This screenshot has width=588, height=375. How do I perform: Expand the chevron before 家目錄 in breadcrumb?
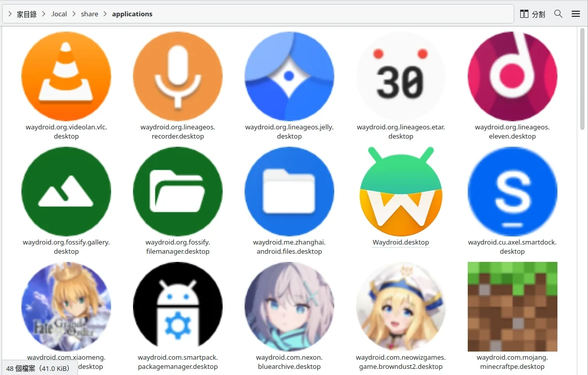[x=10, y=14]
